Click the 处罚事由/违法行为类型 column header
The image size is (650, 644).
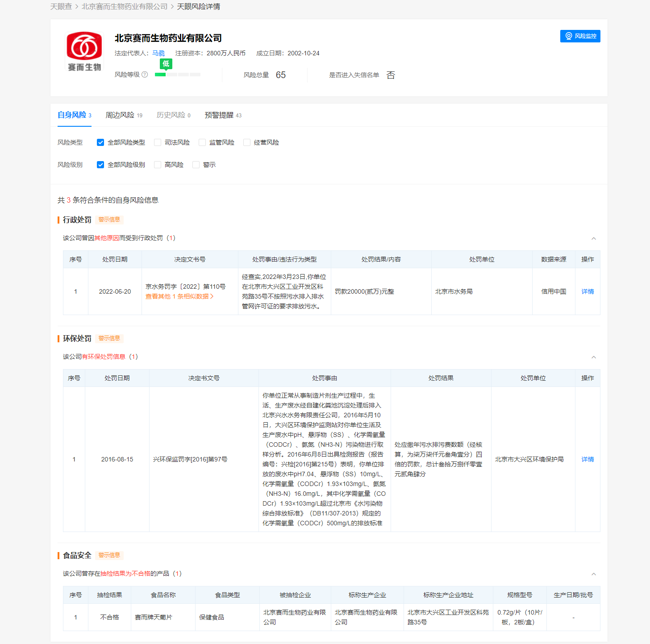point(284,259)
